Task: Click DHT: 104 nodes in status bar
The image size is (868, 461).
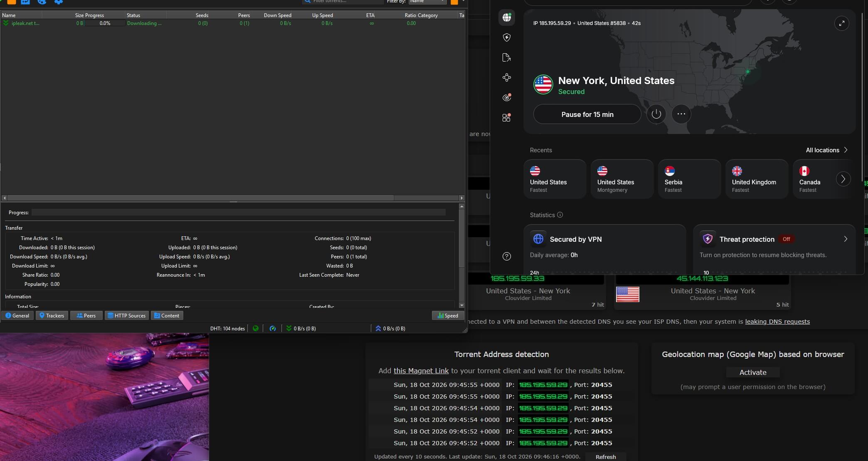Action: point(227,328)
